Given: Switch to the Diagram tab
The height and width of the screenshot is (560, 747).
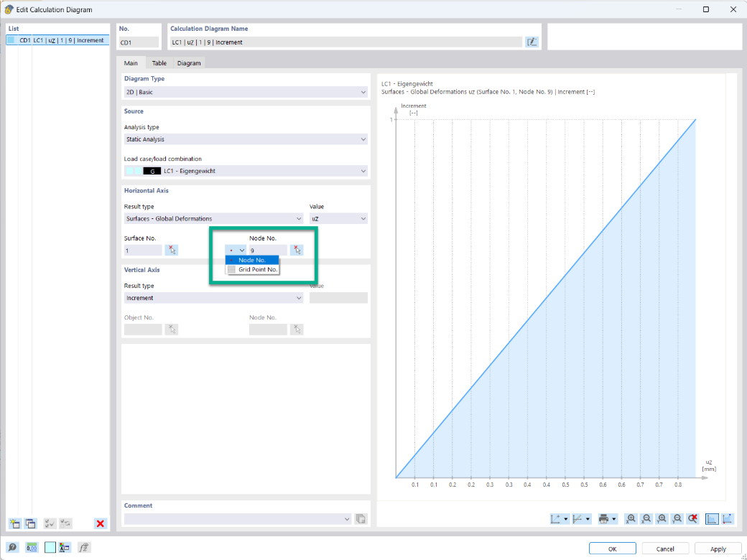Looking at the screenshot, I should coord(189,63).
